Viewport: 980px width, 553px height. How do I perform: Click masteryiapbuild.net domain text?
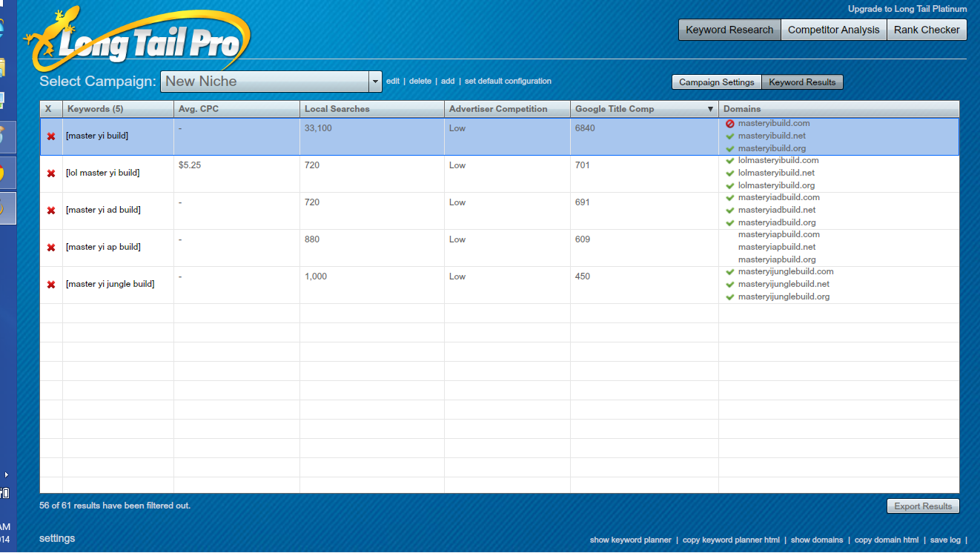[777, 248]
